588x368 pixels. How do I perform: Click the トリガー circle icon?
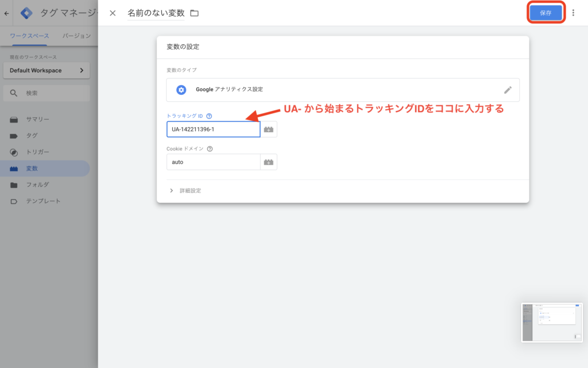coord(14,152)
